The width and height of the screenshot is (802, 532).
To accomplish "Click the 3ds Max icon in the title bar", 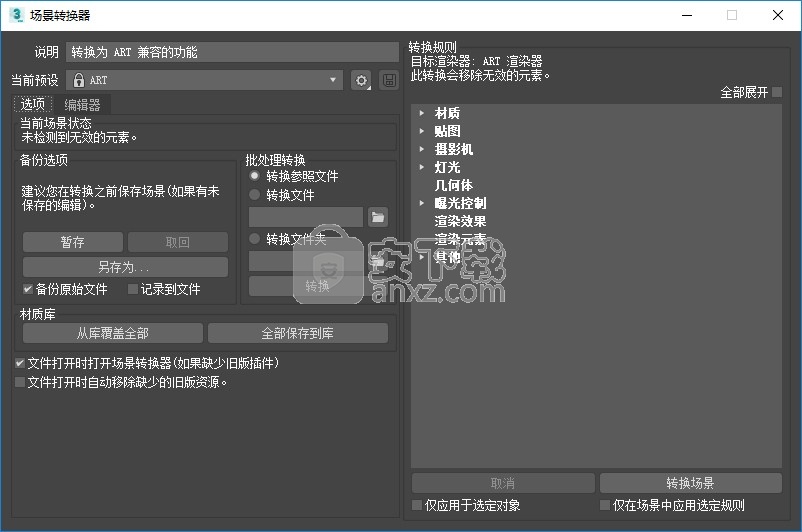I will click(x=16, y=15).
